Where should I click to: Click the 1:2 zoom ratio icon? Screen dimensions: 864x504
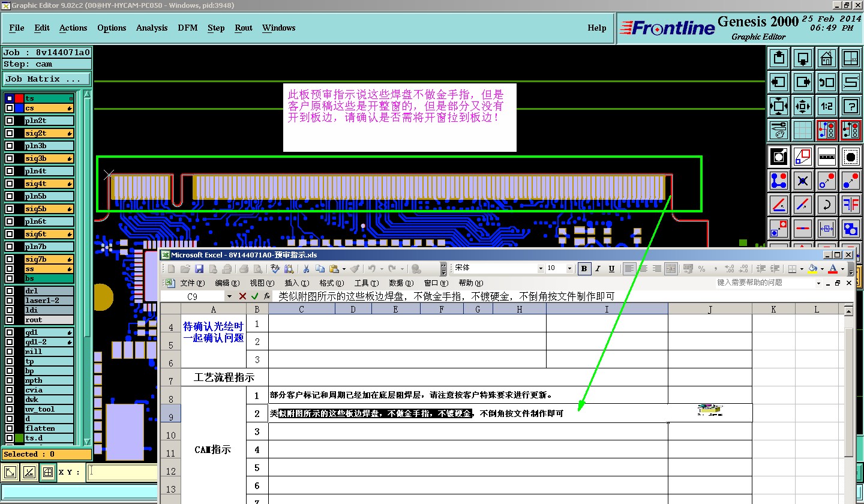click(x=826, y=106)
